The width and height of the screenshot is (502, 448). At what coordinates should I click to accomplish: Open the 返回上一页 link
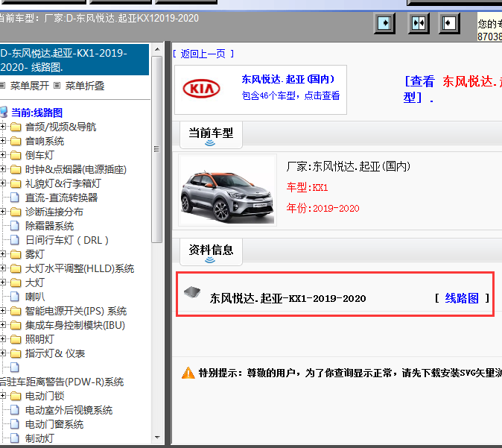203,54
